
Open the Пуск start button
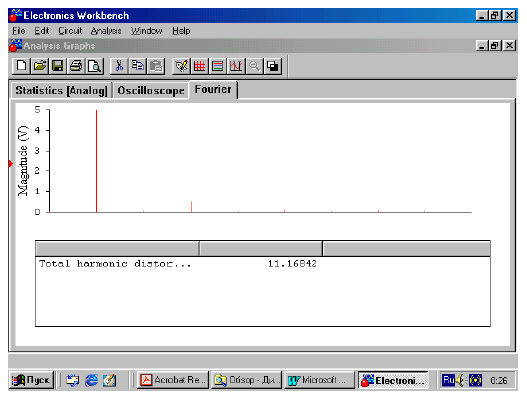[x=31, y=380]
